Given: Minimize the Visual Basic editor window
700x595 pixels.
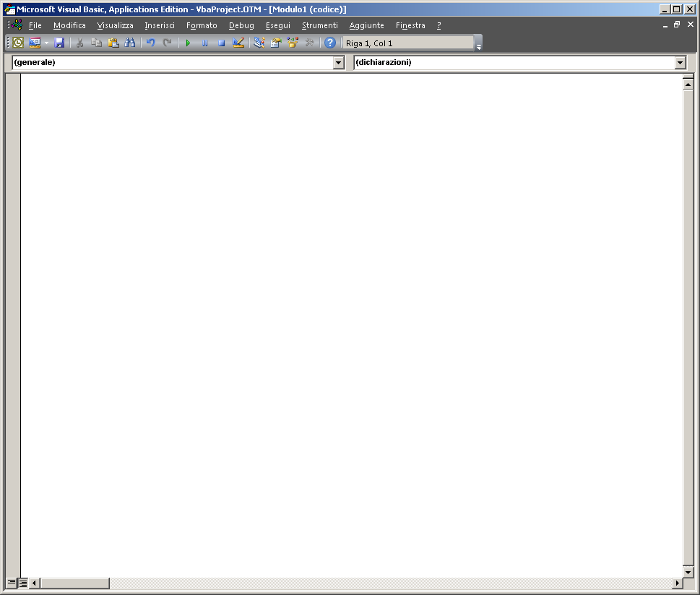Looking at the screenshot, I should click(x=665, y=9).
